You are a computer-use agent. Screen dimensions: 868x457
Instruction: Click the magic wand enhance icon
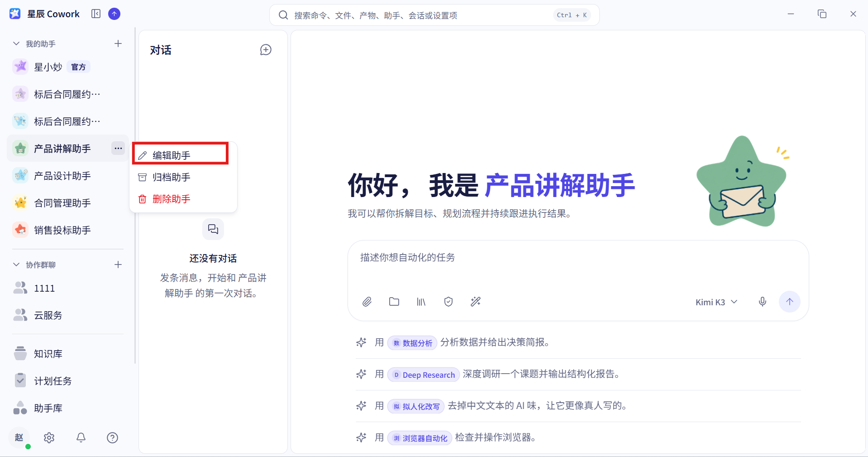(x=476, y=302)
